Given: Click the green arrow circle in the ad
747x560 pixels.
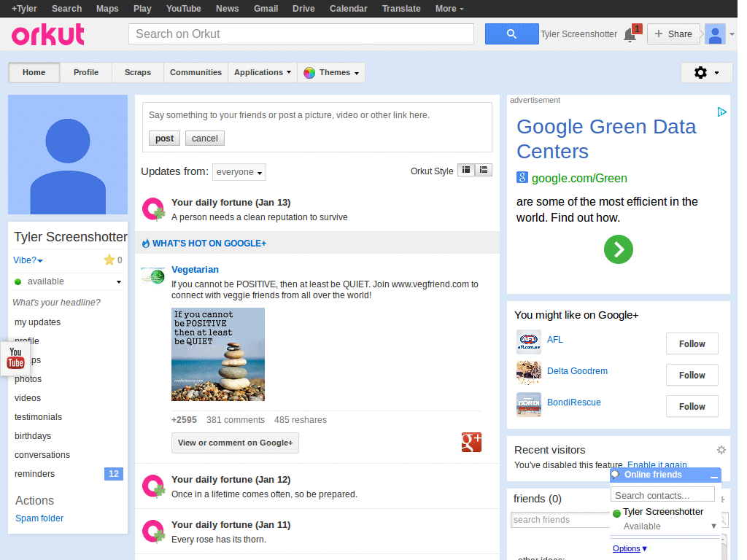Looking at the screenshot, I should click(619, 249).
